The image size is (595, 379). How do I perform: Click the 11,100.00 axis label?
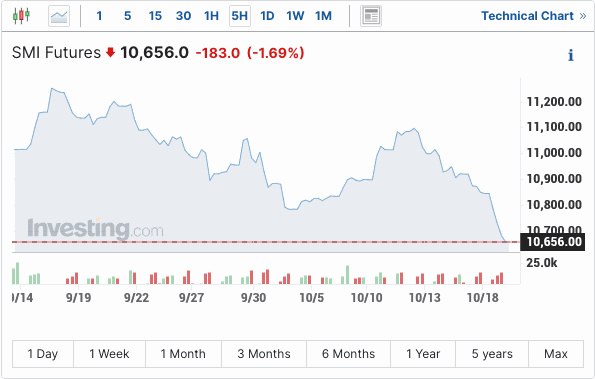(554, 127)
